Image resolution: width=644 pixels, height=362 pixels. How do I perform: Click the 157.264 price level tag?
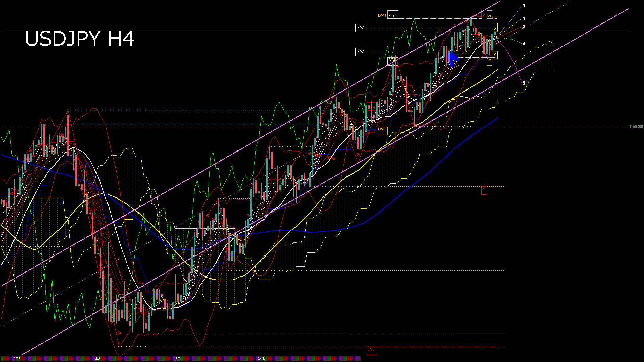pos(636,127)
